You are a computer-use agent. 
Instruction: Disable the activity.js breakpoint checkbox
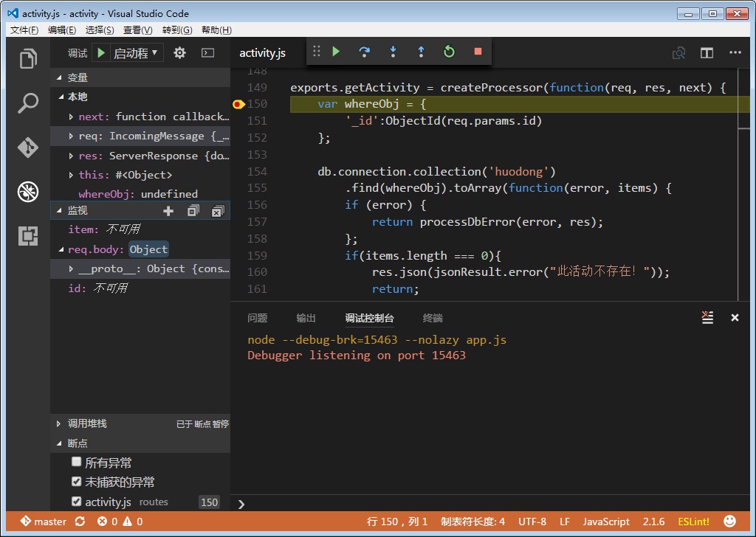tap(76, 502)
